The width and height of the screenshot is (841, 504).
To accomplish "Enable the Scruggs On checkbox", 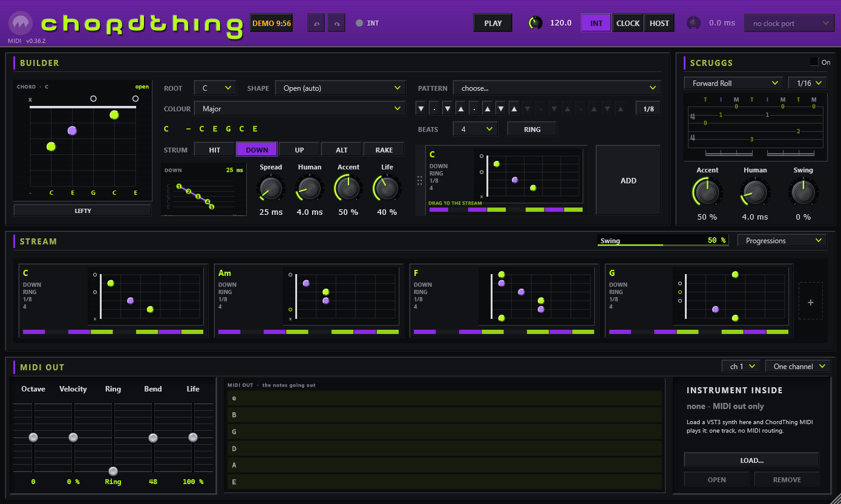I will (814, 62).
